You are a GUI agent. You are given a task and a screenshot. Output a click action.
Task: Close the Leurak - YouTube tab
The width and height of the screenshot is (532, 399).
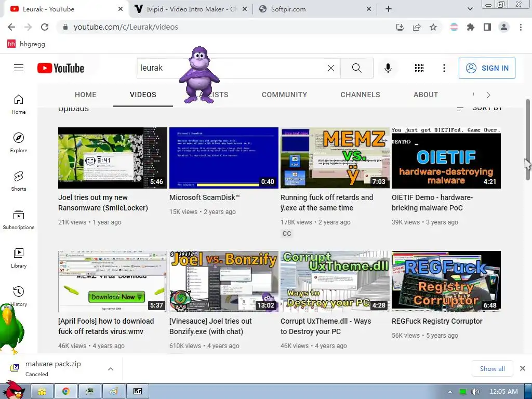click(121, 9)
